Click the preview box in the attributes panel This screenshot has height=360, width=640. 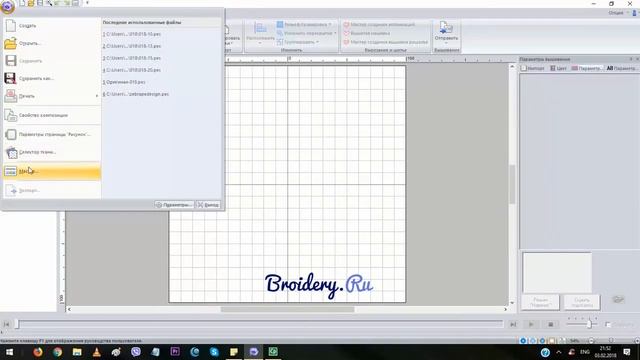coord(557,273)
